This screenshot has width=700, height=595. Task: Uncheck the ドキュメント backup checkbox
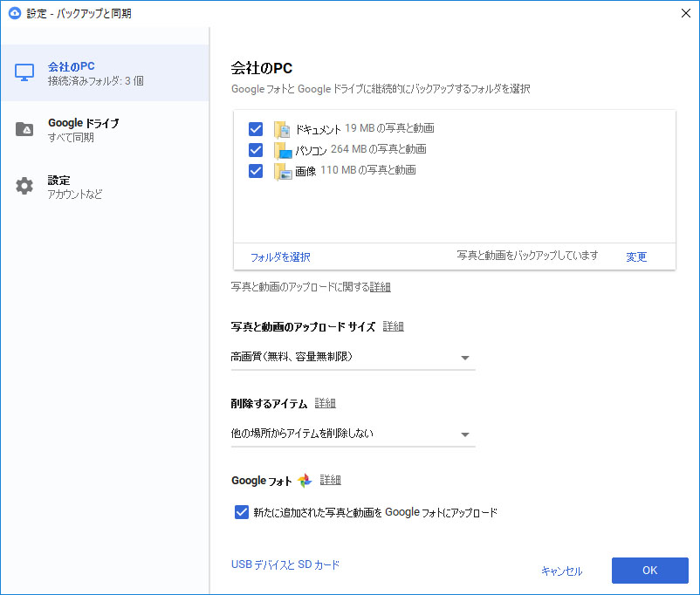[x=255, y=129]
